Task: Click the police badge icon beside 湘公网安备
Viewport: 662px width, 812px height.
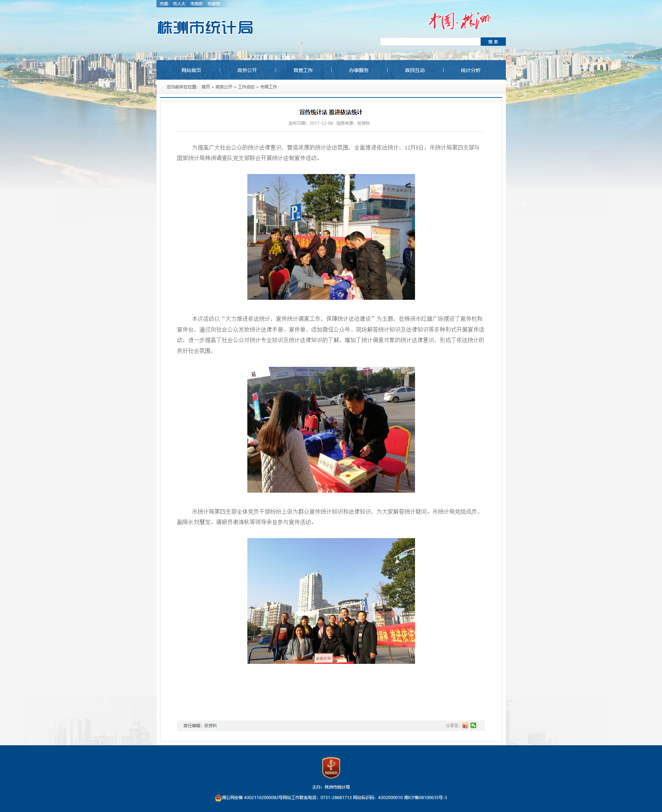Action: coord(218,798)
